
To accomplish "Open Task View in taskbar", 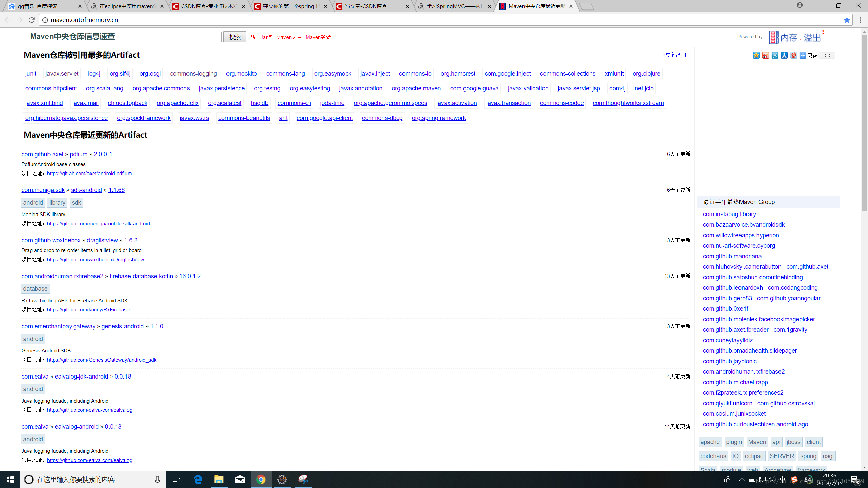I will pos(176,480).
